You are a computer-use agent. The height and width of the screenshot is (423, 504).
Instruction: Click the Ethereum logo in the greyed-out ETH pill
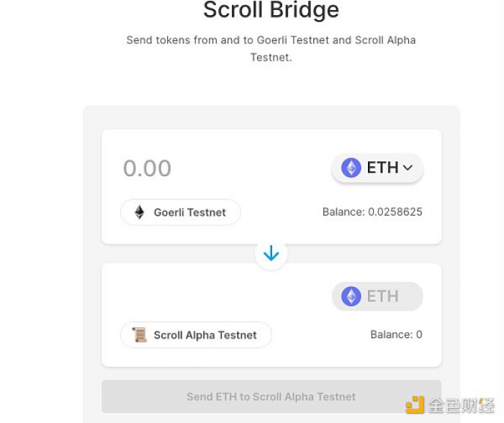[x=351, y=296]
